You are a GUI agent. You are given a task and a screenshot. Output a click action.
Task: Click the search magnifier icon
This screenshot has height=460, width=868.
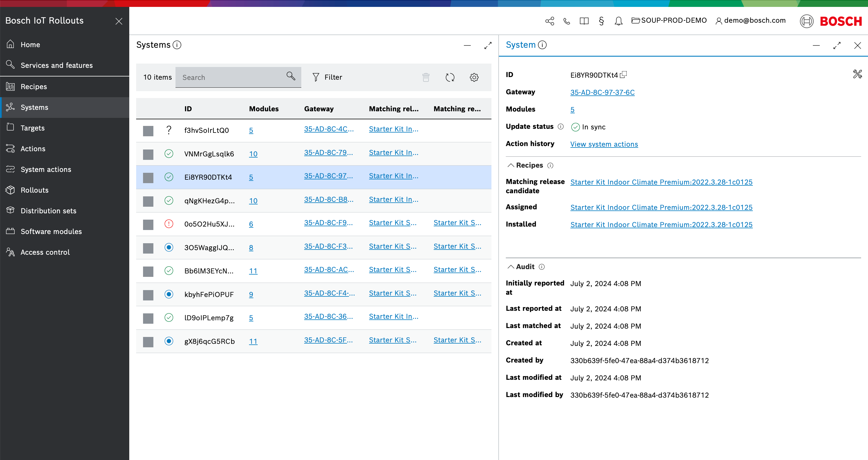pyautogui.click(x=291, y=76)
